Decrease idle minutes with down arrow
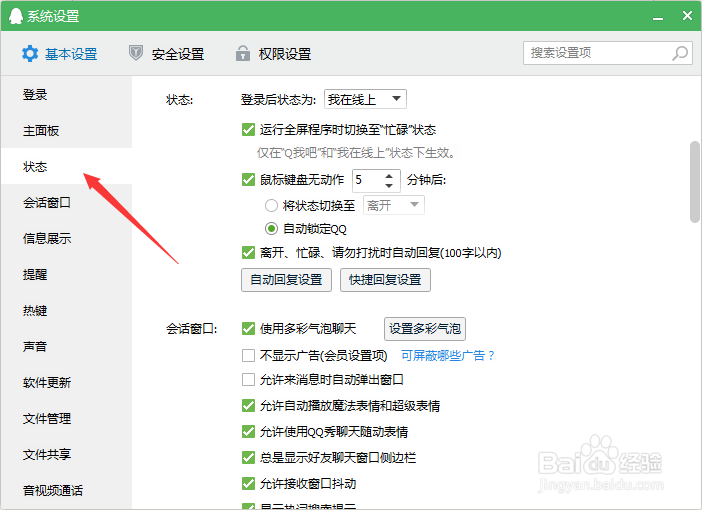The width and height of the screenshot is (702, 510). 389,185
